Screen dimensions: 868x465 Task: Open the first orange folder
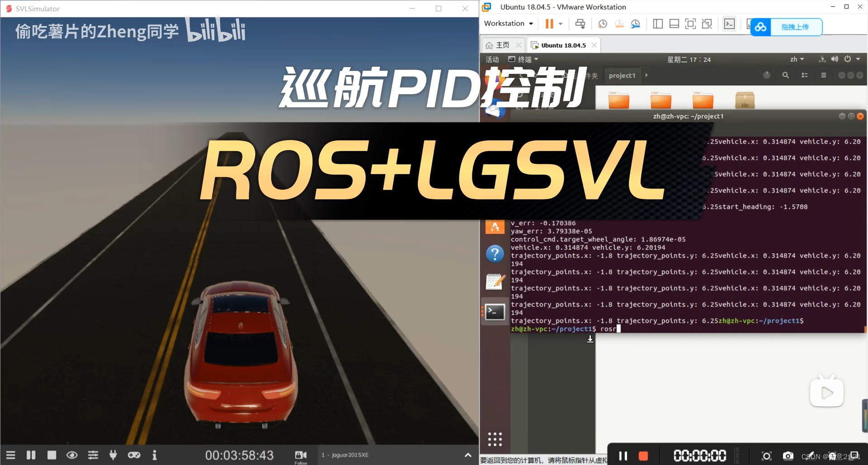click(618, 100)
